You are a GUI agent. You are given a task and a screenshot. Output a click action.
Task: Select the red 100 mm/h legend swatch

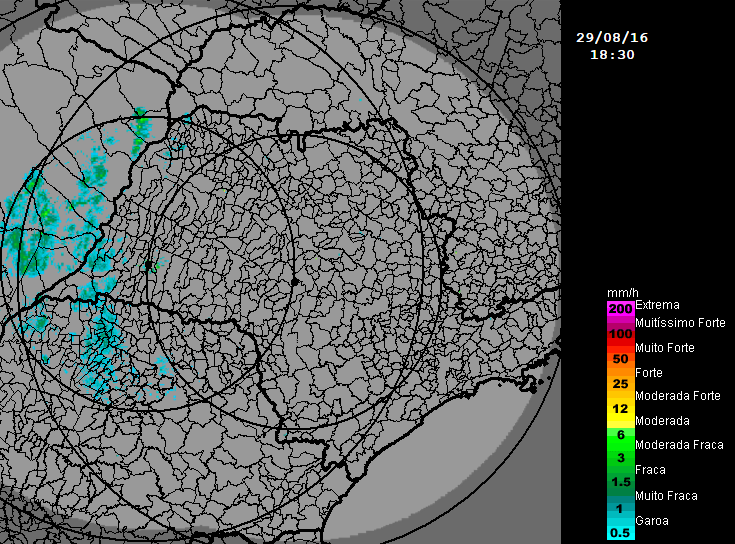coord(620,334)
